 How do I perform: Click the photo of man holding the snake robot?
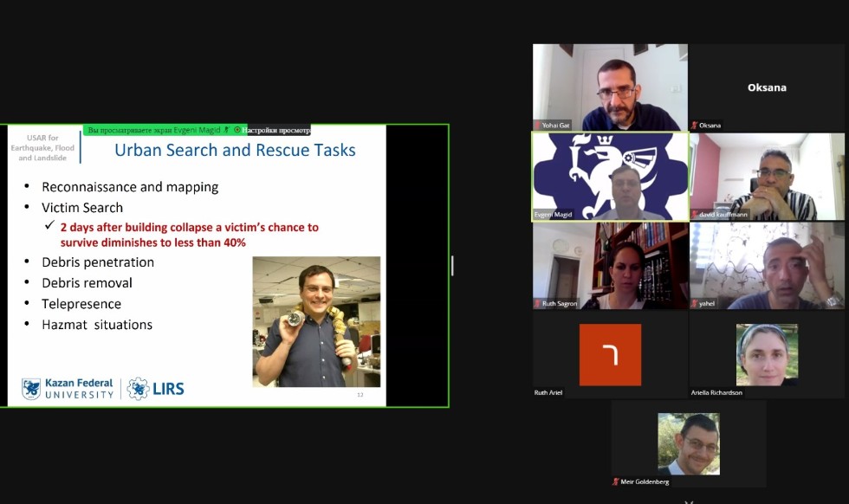tap(316, 321)
